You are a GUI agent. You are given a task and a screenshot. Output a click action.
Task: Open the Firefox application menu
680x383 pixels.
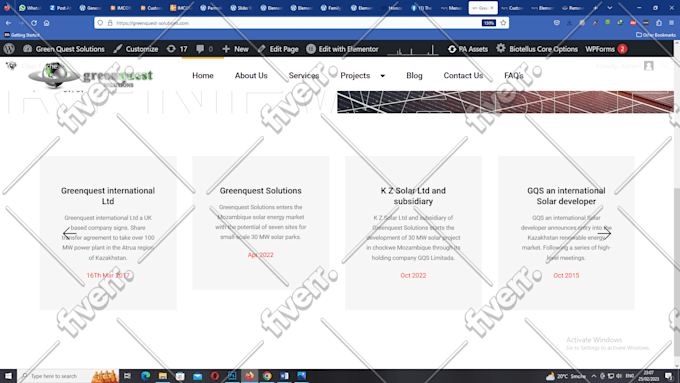pyautogui.click(x=671, y=23)
